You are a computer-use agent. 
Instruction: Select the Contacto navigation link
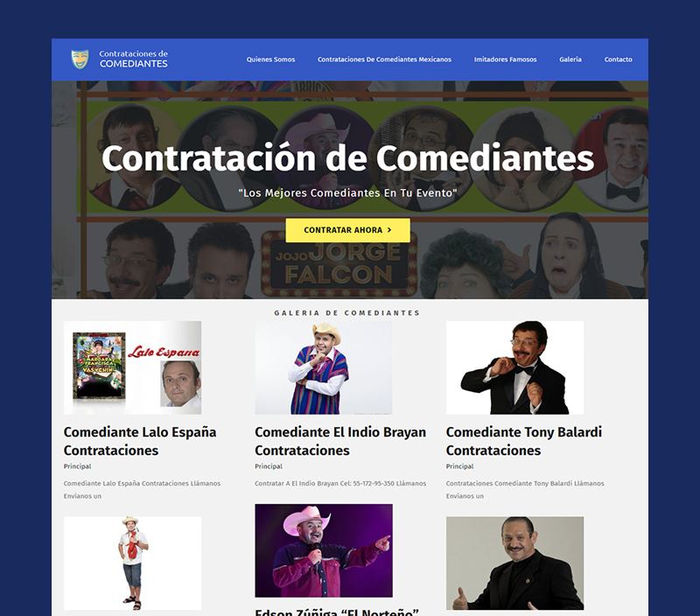[x=619, y=59]
